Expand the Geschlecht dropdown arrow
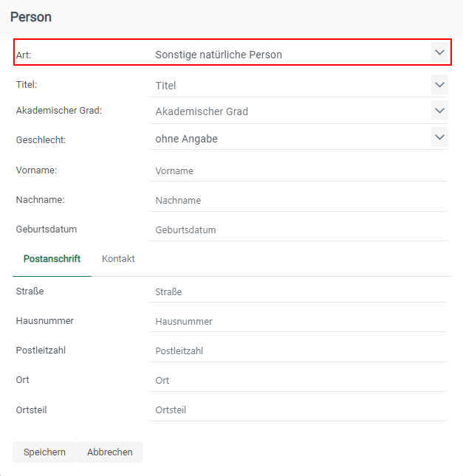Image resolution: width=463 pixels, height=476 pixels. (x=439, y=138)
